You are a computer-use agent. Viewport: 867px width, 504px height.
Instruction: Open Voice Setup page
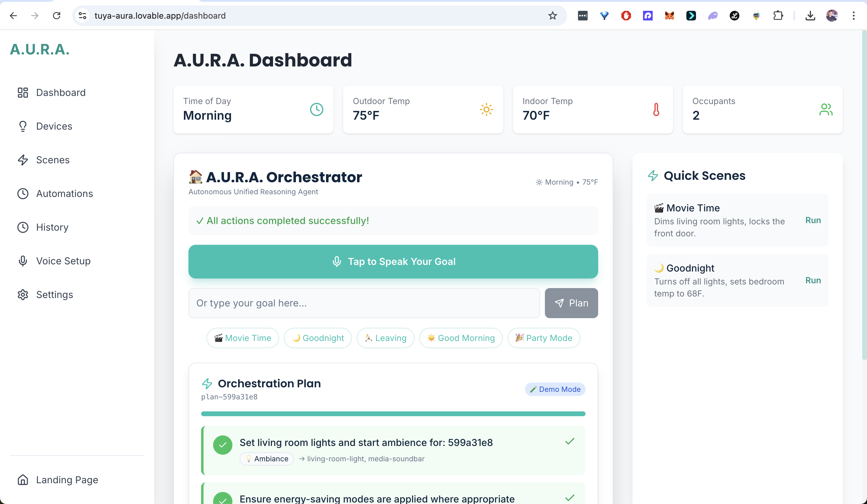63,261
